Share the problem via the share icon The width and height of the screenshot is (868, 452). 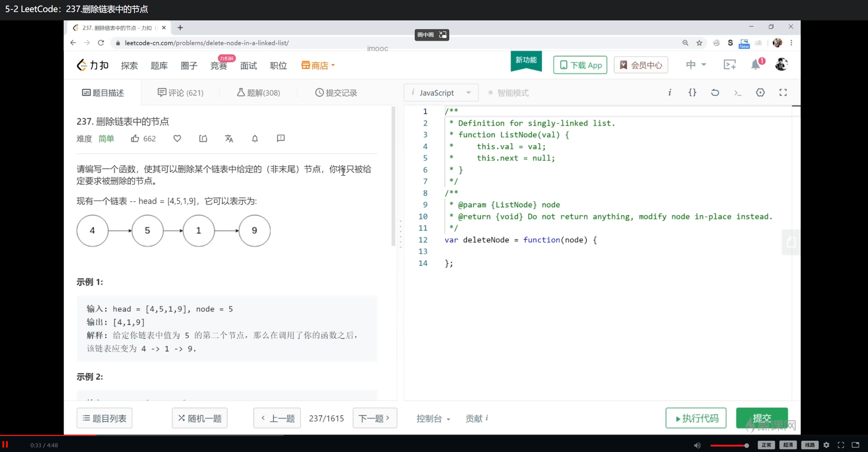coord(203,138)
